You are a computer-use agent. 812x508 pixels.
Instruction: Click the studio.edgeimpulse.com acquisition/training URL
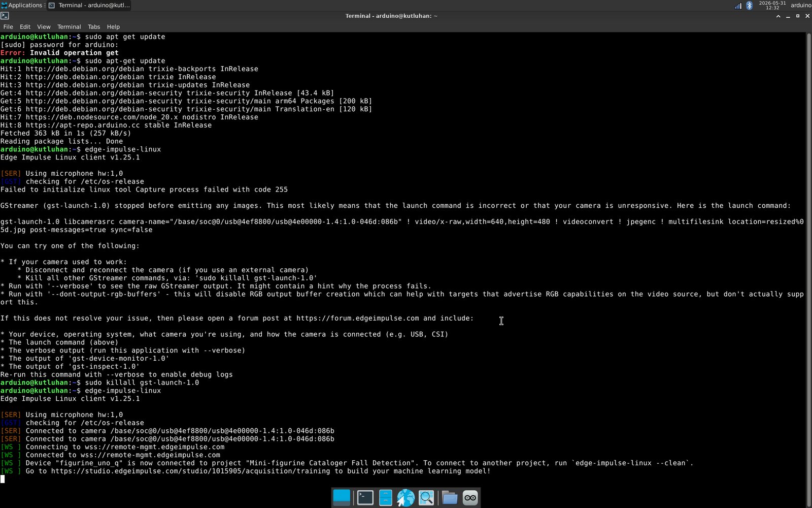190,471
